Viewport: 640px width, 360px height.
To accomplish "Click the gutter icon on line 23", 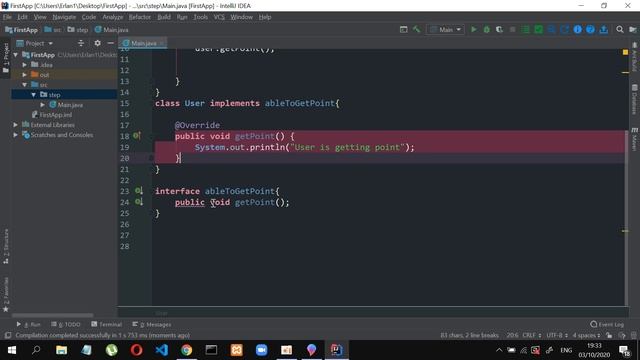I will pos(139,191).
